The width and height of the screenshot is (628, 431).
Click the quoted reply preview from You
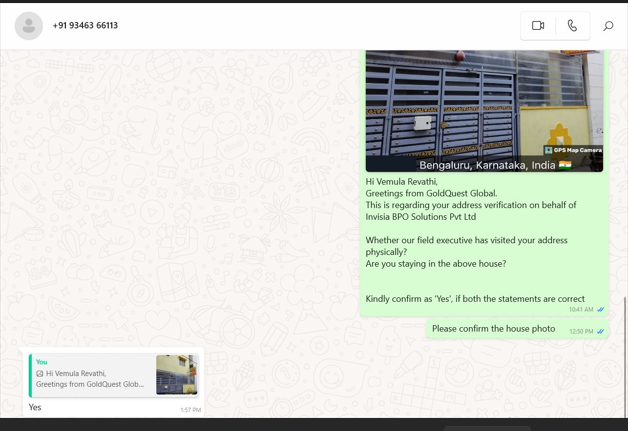[x=92, y=375]
